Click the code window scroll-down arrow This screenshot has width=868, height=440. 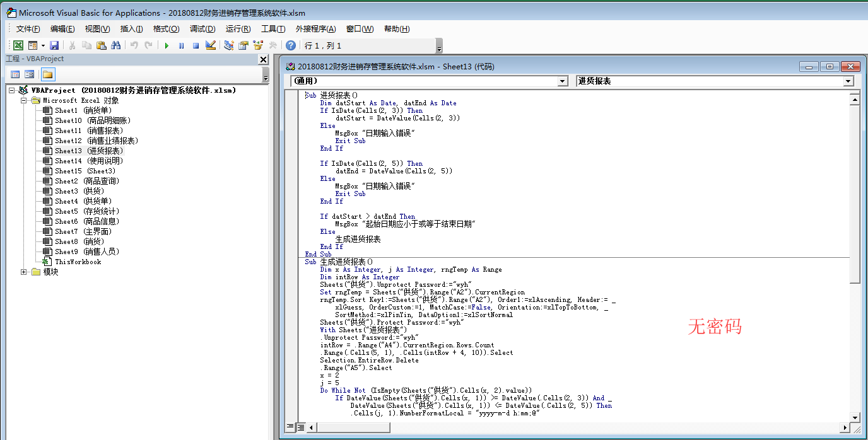(x=854, y=417)
